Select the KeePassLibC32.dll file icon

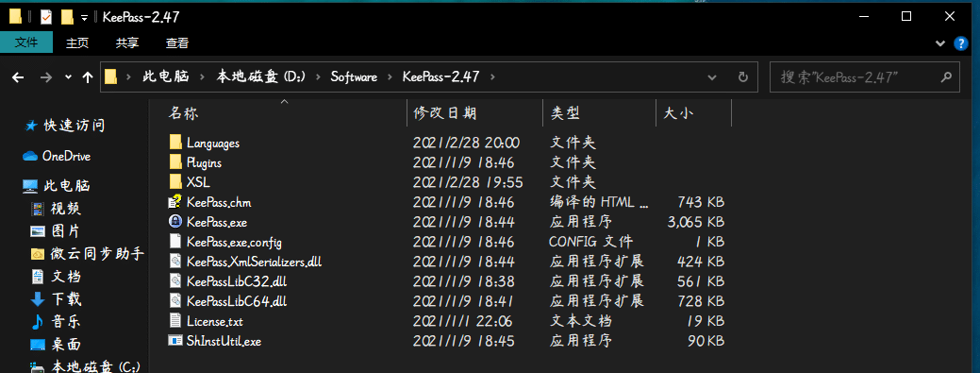[175, 281]
